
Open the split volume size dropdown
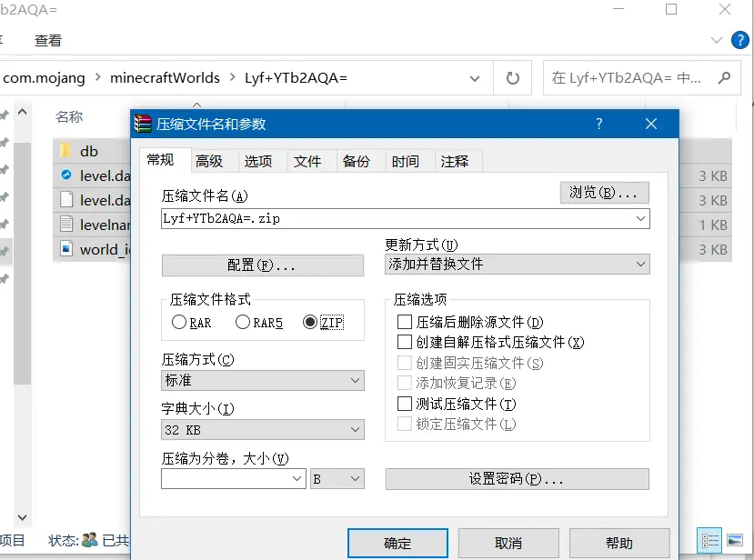pyautogui.click(x=297, y=479)
